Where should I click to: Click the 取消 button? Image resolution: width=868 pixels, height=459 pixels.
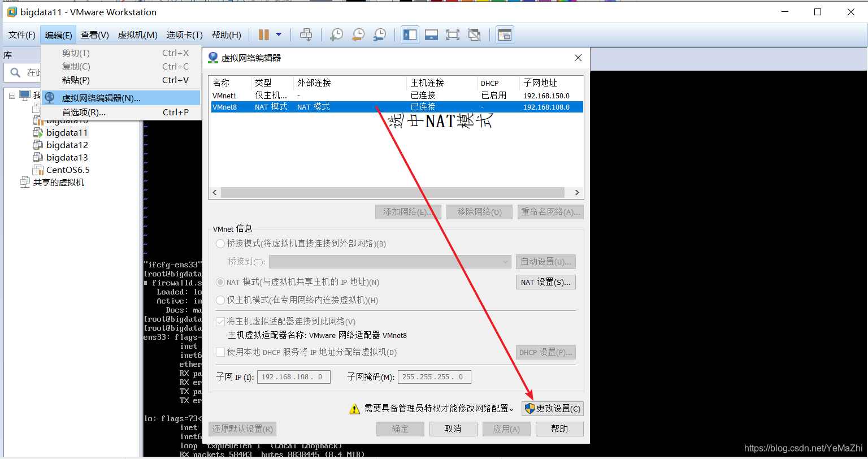coord(453,429)
